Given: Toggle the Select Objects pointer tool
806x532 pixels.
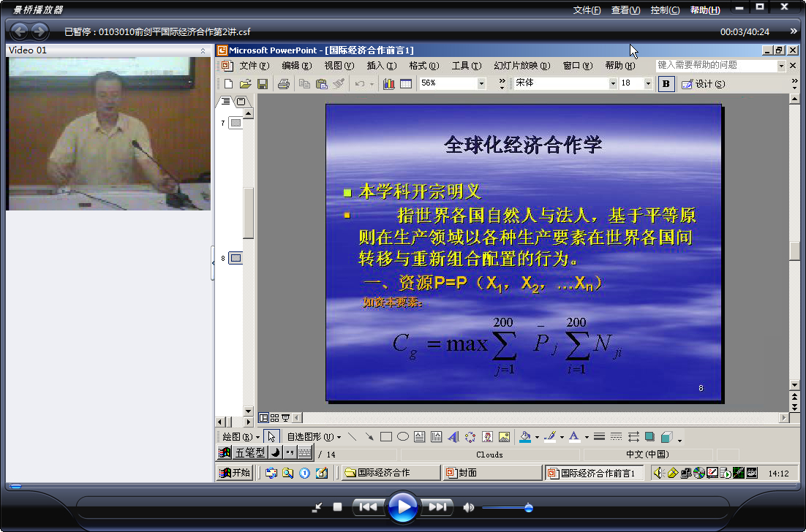Looking at the screenshot, I should (271, 437).
